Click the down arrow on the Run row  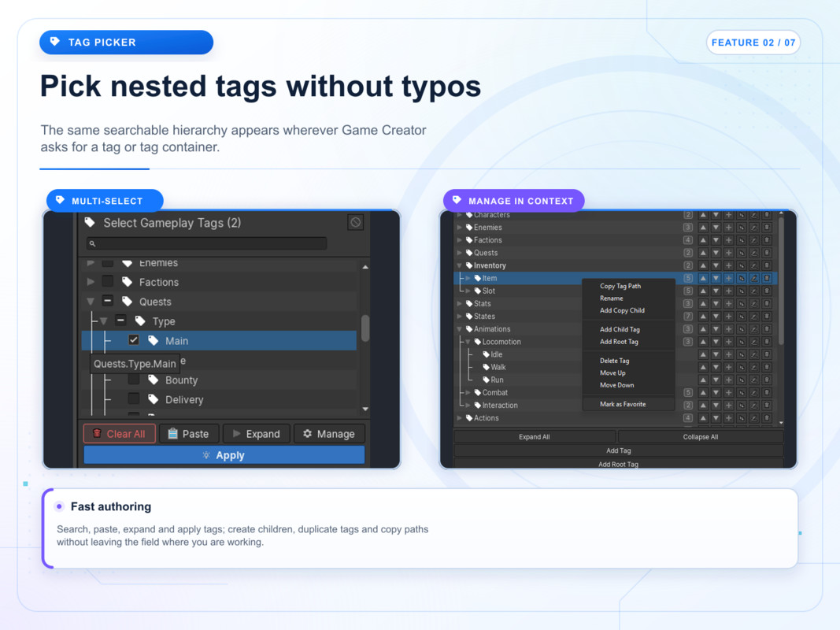[x=716, y=380]
